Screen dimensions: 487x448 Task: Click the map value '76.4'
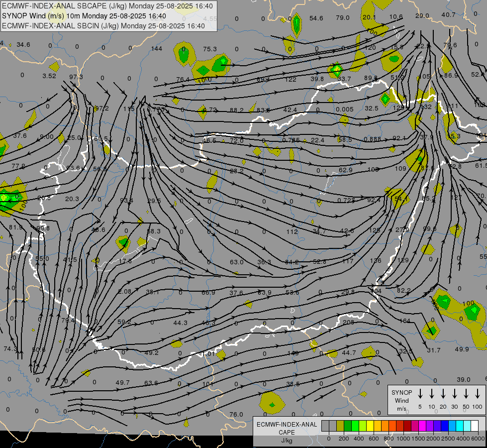tap(183, 80)
